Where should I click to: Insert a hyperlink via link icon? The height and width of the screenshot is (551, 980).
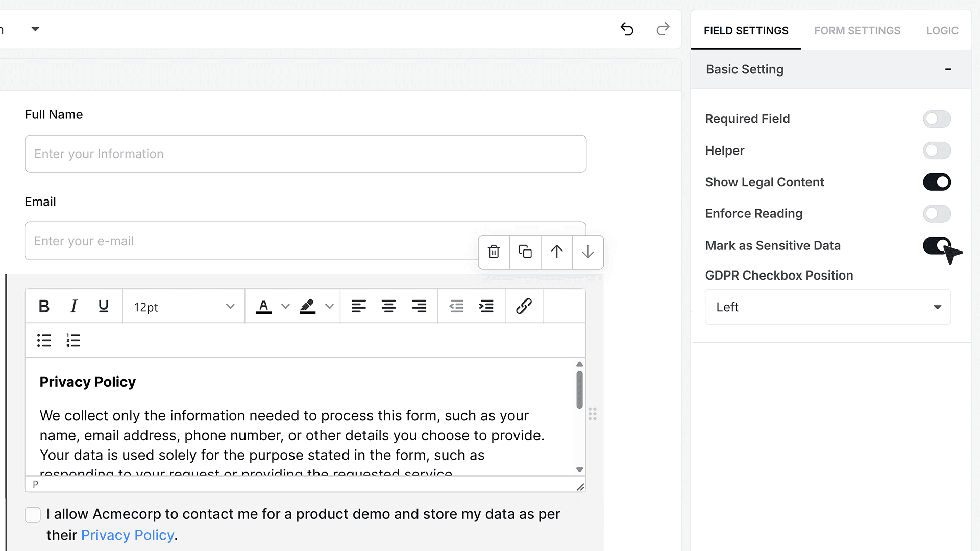coord(524,306)
